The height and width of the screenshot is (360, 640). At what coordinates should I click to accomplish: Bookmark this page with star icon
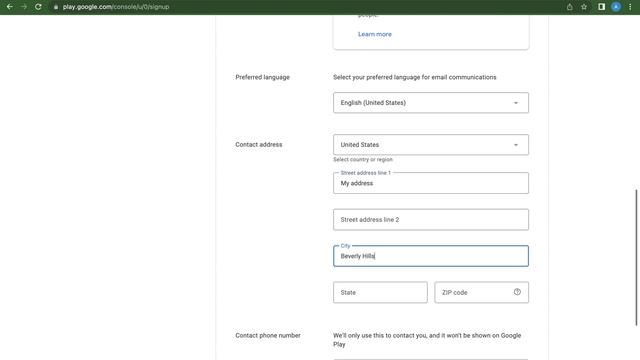click(x=584, y=7)
